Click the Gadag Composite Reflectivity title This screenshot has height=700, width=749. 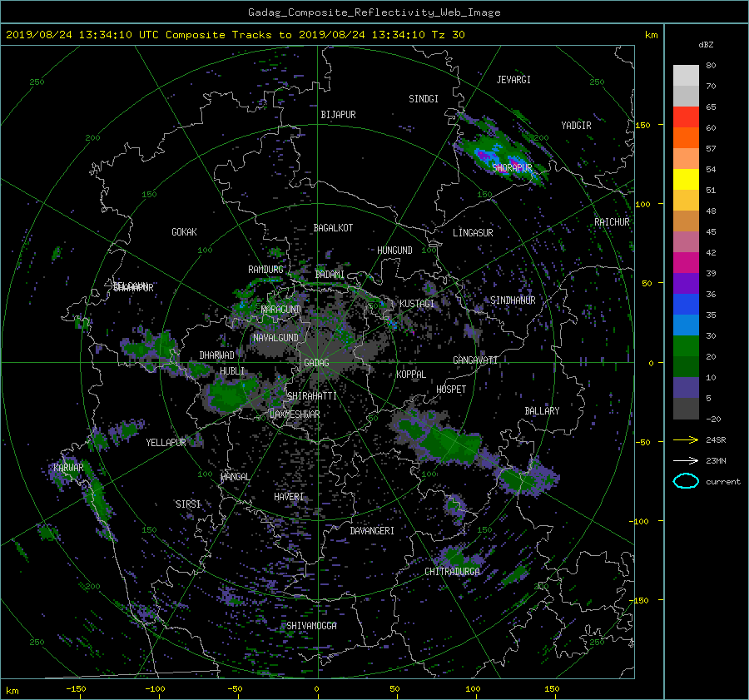(x=374, y=12)
